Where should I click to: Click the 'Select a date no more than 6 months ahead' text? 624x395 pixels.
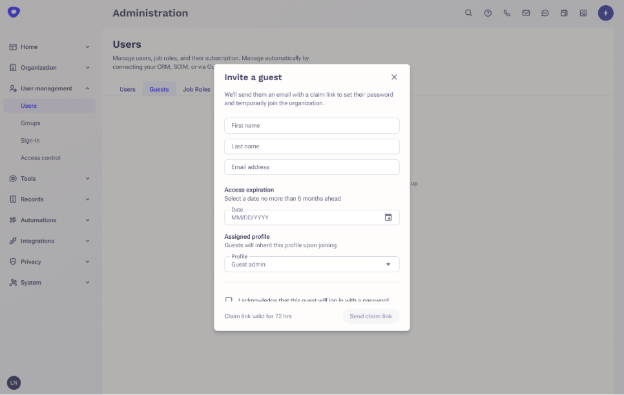(x=283, y=198)
